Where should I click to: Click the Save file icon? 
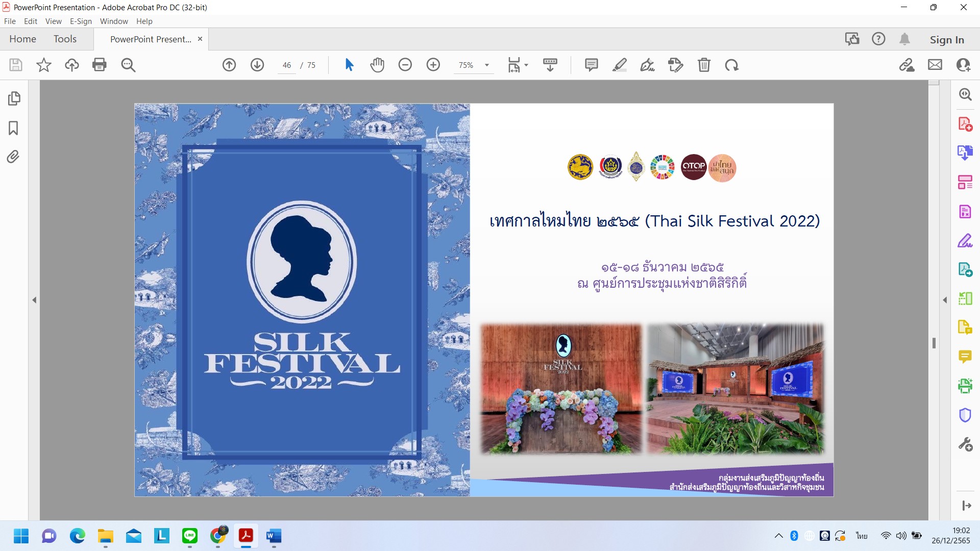pyautogui.click(x=16, y=65)
